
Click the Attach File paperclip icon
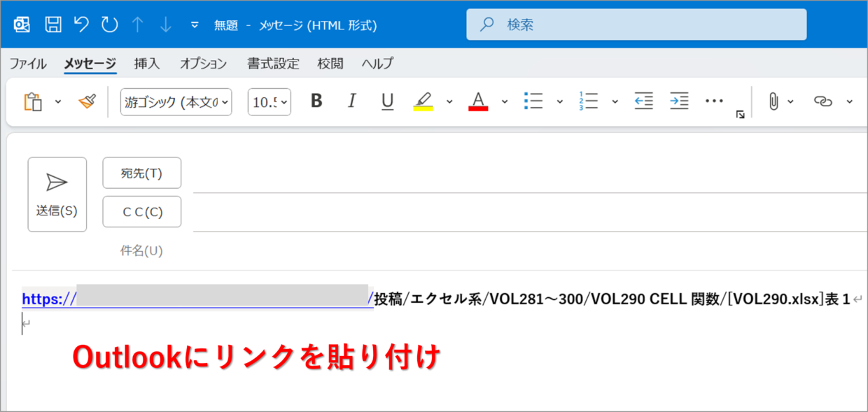pyautogui.click(x=773, y=101)
